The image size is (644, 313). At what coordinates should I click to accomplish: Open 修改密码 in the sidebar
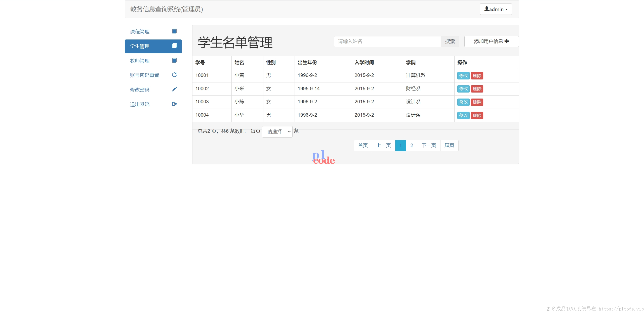153,90
